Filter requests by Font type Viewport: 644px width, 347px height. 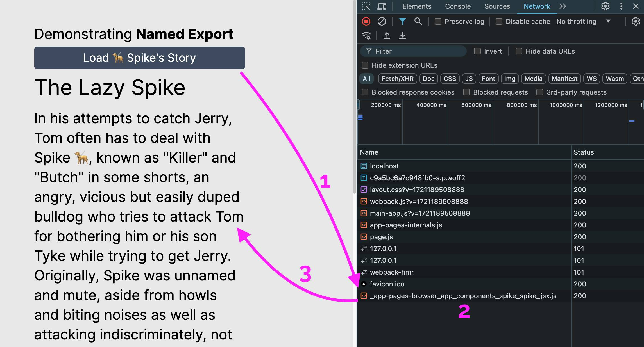(x=488, y=79)
